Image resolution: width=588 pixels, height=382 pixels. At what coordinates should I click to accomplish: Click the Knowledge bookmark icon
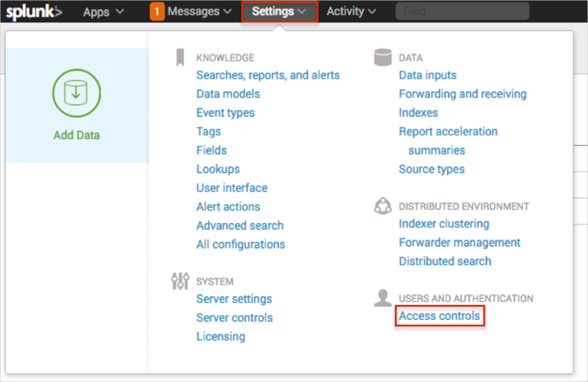tap(180, 57)
